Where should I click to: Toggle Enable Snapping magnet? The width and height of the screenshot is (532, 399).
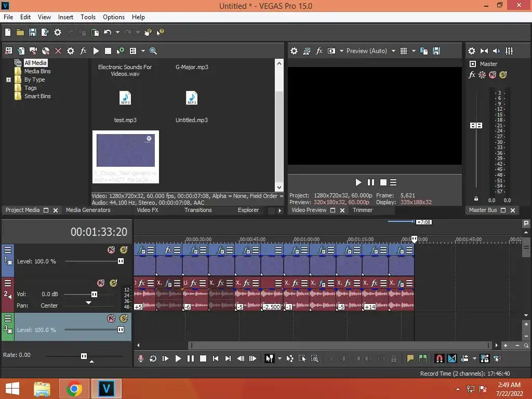click(439, 358)
